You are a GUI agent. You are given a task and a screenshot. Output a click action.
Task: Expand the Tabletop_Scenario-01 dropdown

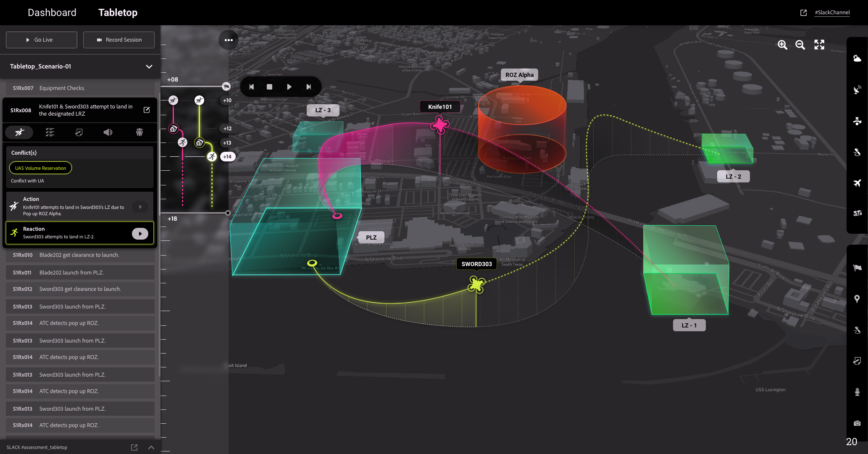point(149,66)
